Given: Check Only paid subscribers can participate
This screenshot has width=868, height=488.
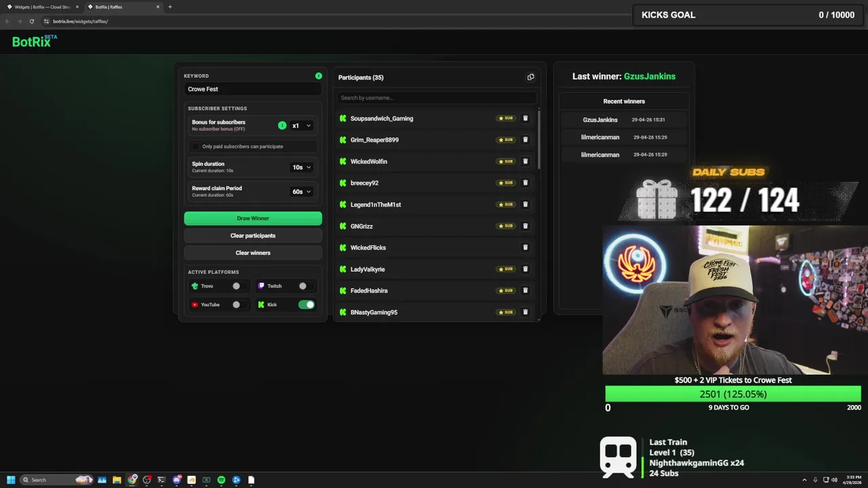Looking at the screenshot, I should point(196,146).
